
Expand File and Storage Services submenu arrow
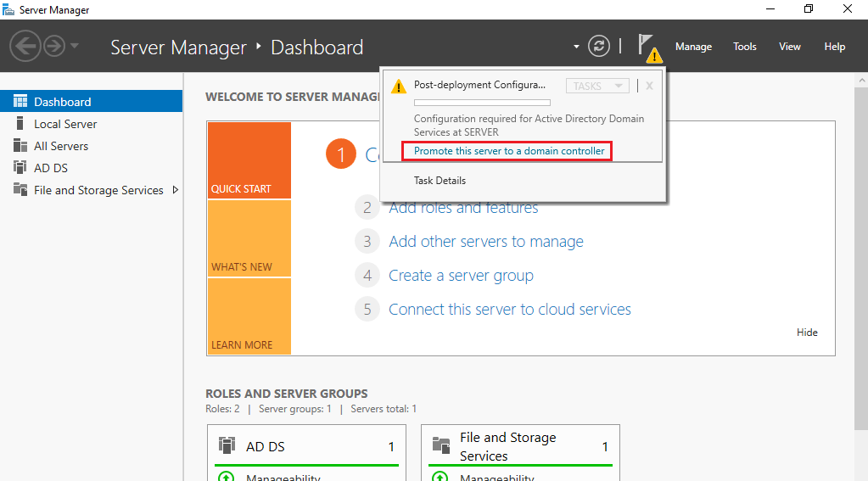pyautogui.click(x=176, y=190)
